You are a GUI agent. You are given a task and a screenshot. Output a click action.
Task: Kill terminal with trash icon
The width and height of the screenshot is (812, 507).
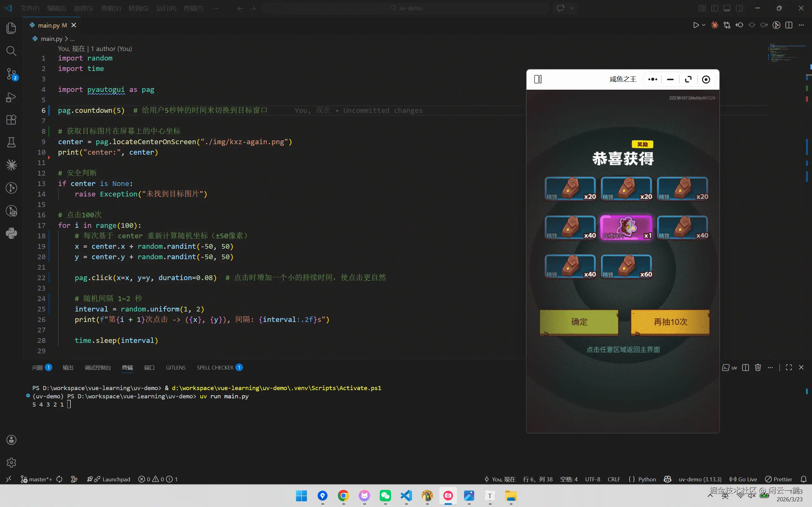click(x=758, y=368)
